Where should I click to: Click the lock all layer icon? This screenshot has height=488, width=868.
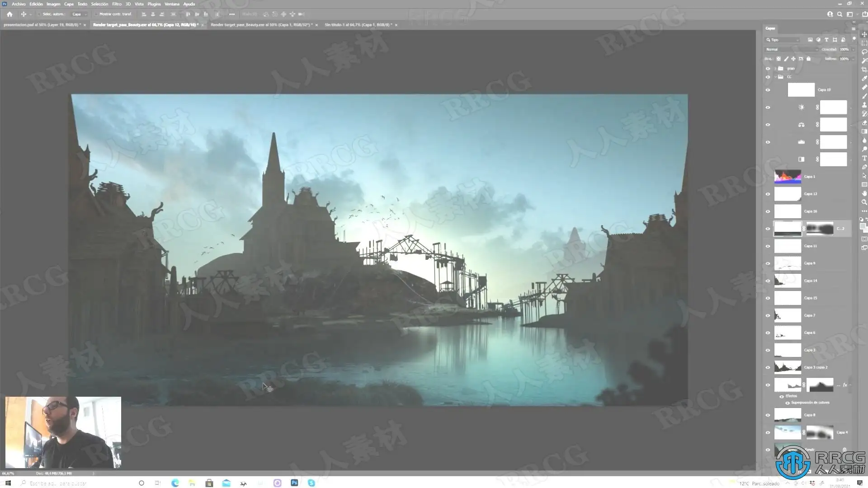click(809, 59)
